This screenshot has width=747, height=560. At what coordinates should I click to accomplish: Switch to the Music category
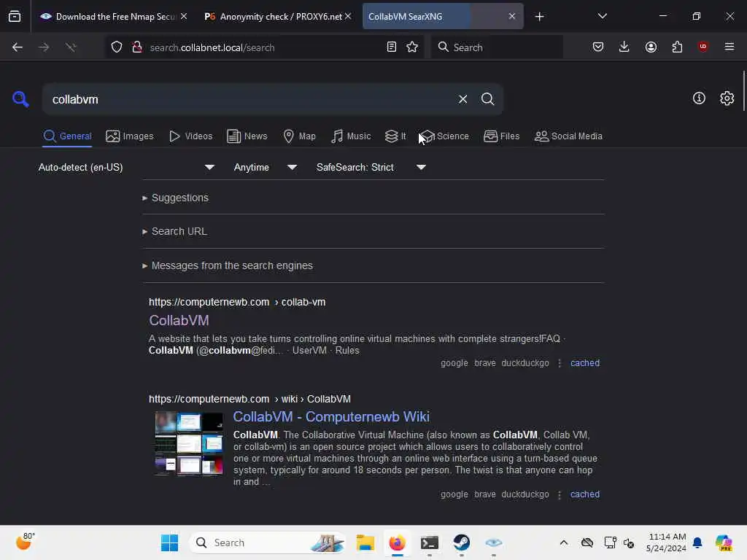point(351,136)
